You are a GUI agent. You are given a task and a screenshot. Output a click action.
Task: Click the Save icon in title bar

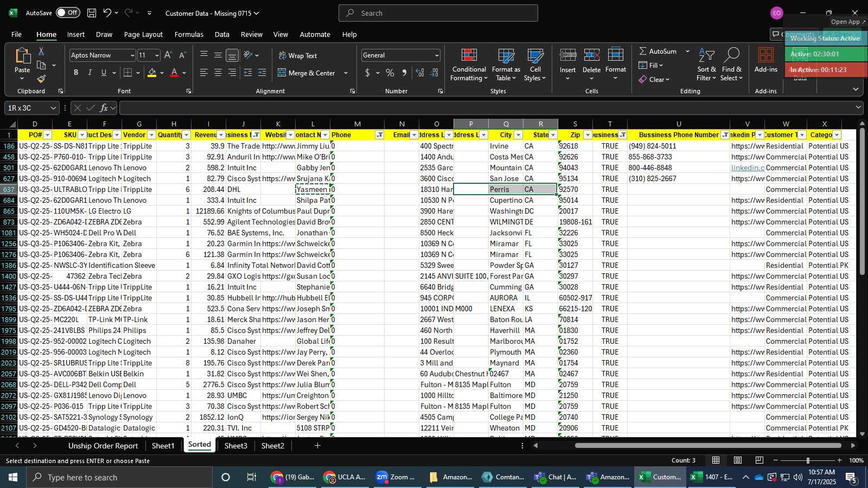(x=92, y=13)
